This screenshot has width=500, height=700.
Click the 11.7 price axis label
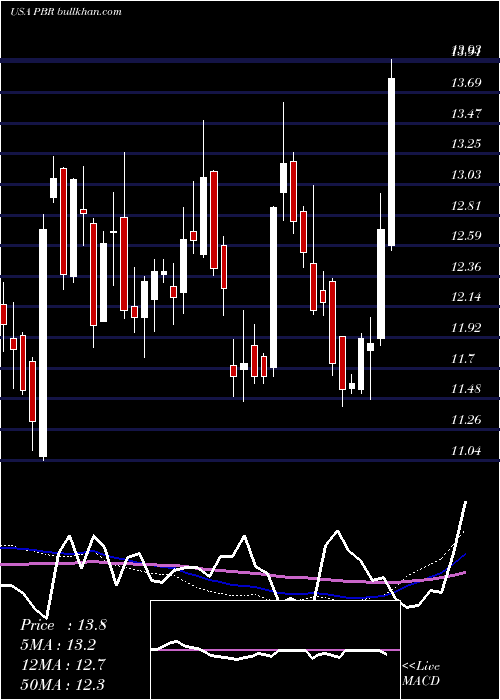click(463, 358)
